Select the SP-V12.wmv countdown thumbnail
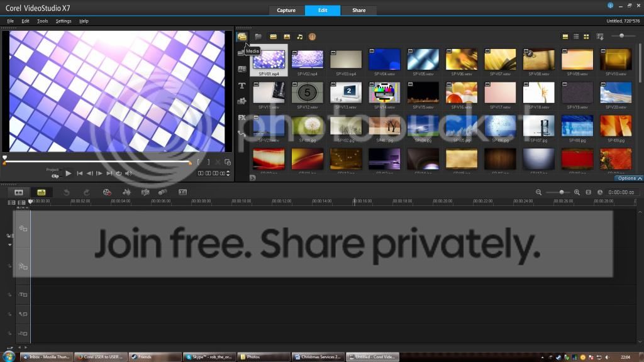 (x=308, y=92)
